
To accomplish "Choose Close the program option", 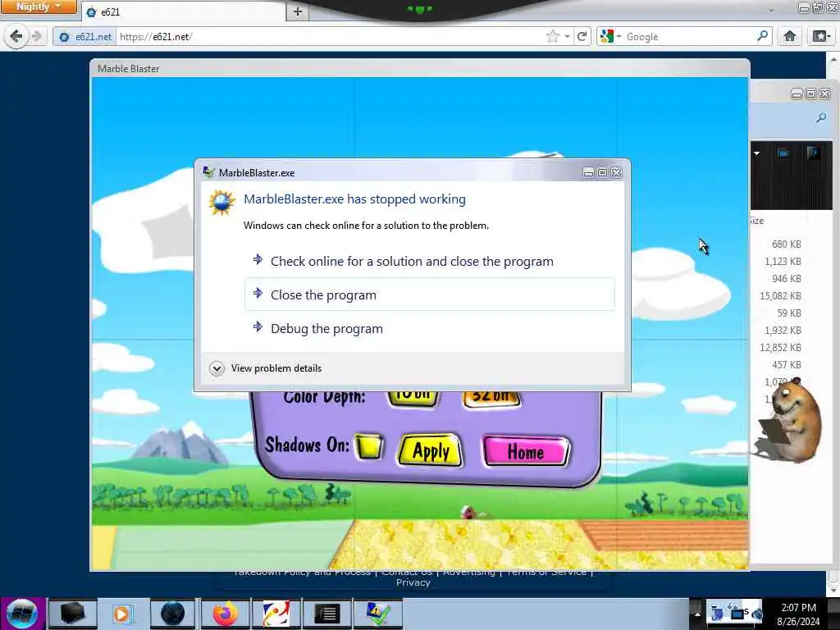I will click(x=429, y=294).
